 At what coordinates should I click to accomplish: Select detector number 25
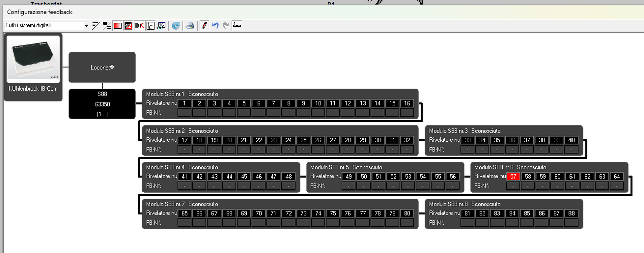303,140
